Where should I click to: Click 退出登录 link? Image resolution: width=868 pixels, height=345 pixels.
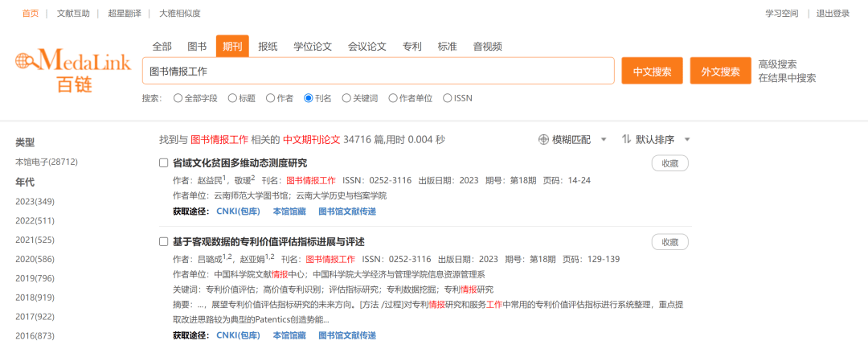pos(833,14)
